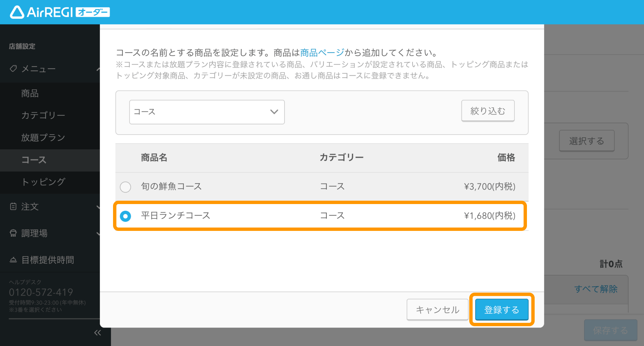Click the 商品名 column header
Screen dimensions: 644x346
154,157
